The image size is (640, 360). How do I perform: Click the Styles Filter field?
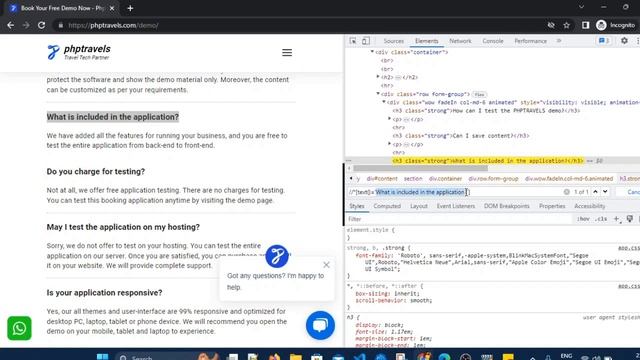(459, 219)
